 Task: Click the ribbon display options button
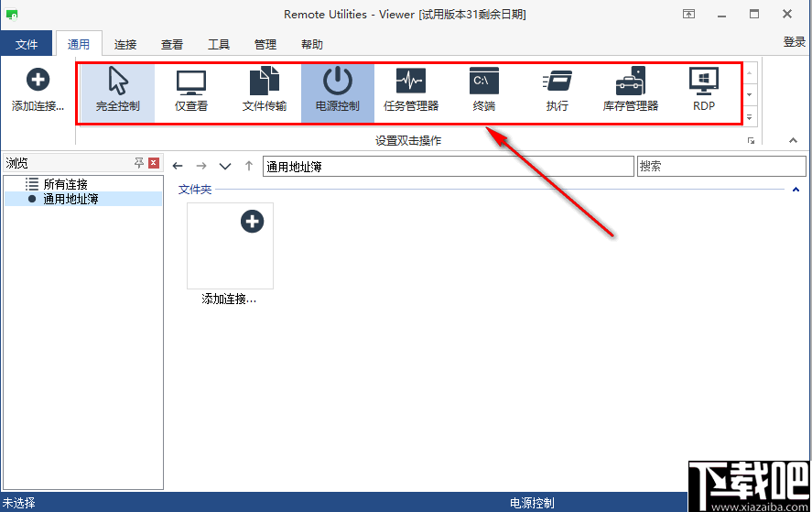[x=688, y=14]
